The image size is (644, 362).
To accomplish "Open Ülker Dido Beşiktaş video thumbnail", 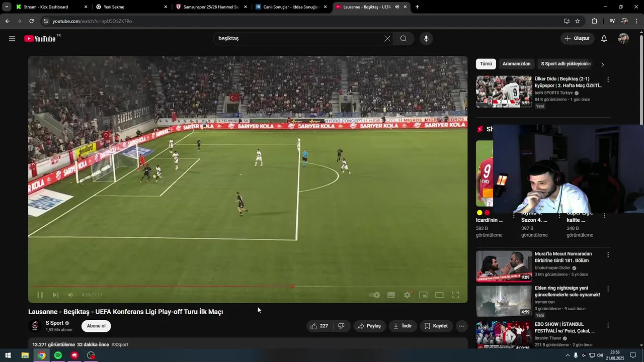I will [504, 92].
